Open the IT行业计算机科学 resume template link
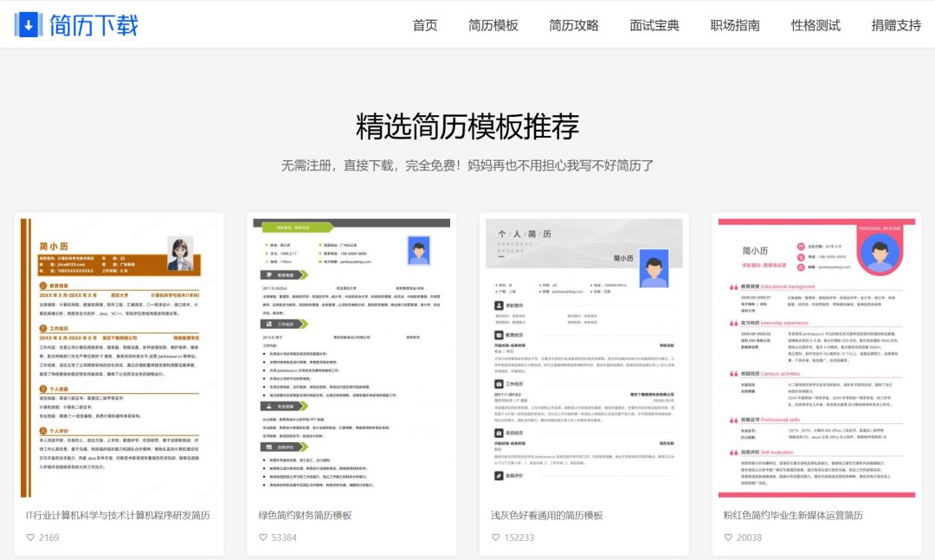 pos(117,513)
